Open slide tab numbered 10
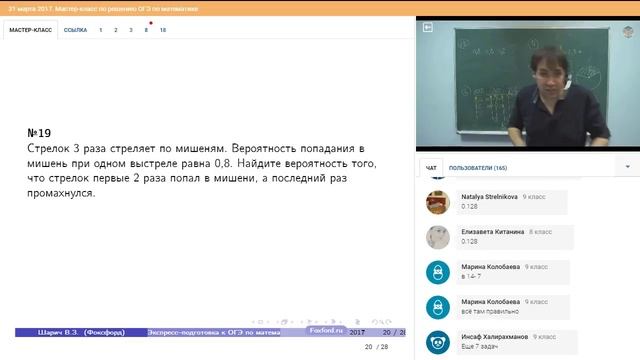 coord(162,30)
